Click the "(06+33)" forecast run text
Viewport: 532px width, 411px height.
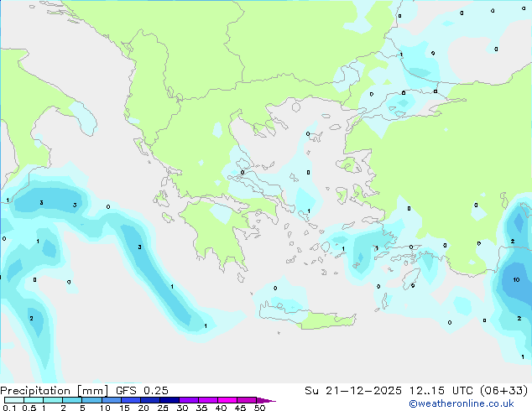point(503,391)
